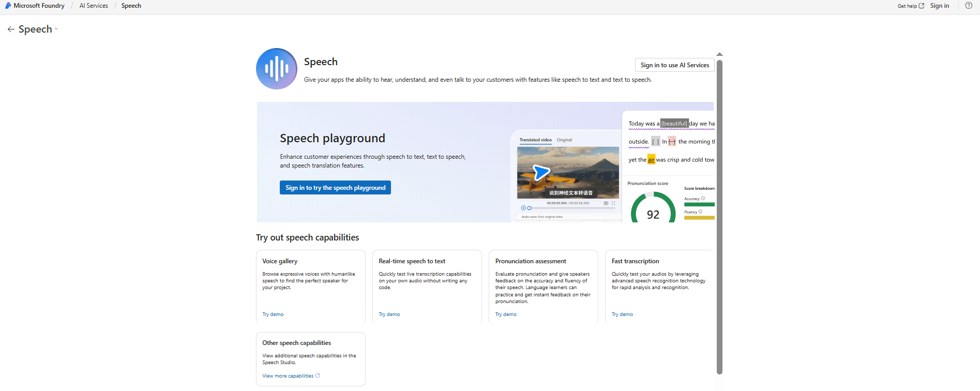Screen dimensions: 980x391
Task: Open the help question mark icon
Action: pos(969,6)
